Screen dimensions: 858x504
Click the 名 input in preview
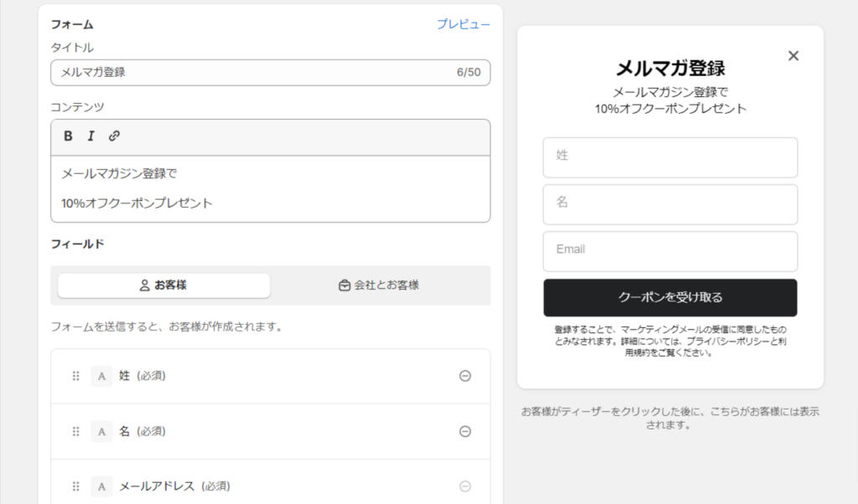pyautogui.click(x=670, y=204)
